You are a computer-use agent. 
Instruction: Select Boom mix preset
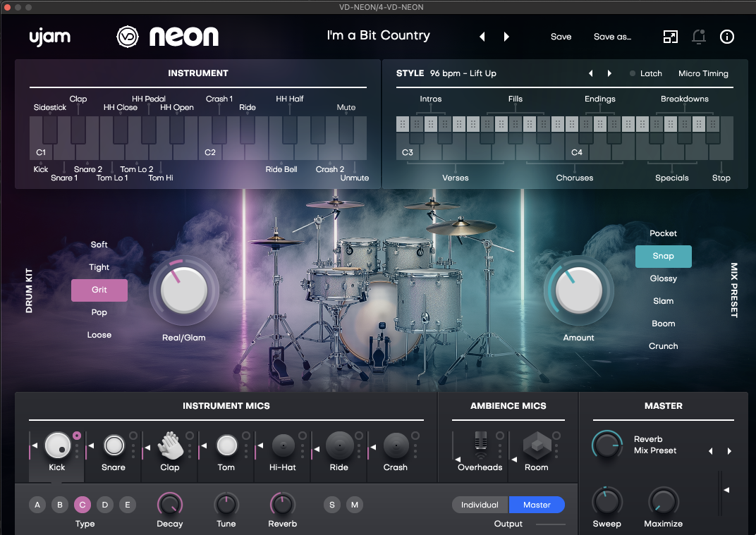(663, 324)
